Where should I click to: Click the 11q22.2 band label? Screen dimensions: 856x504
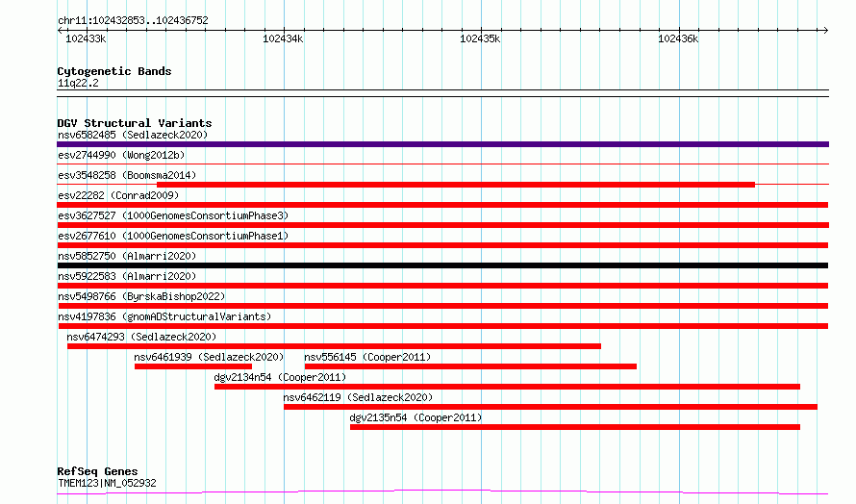pos(78,83)
